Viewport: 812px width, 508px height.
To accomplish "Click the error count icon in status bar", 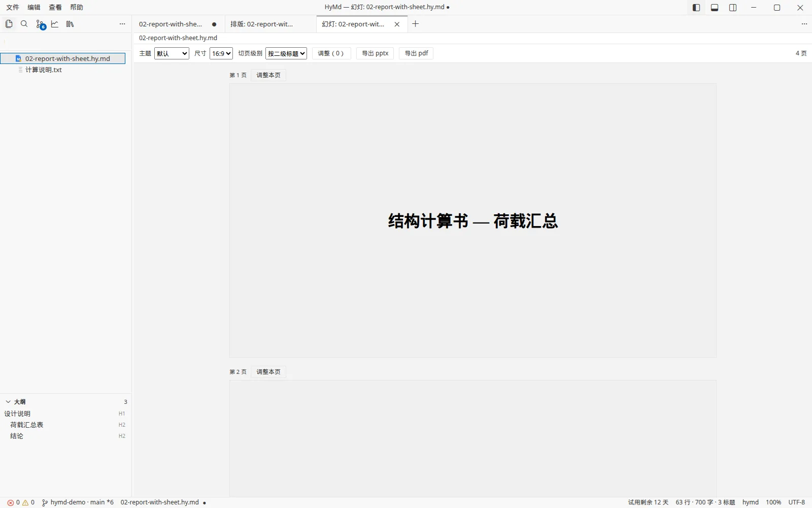I will pyautogui.click(x=13, y=502).
